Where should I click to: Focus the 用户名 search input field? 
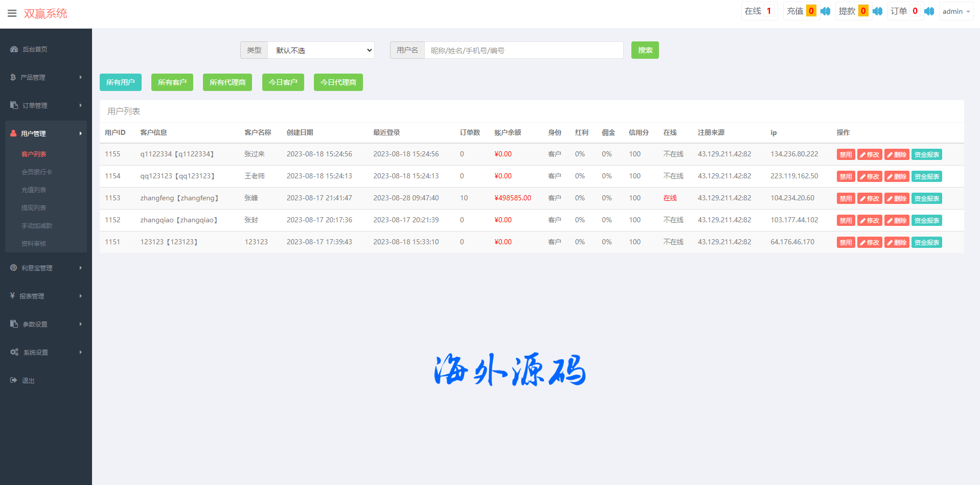coord(523,51)
